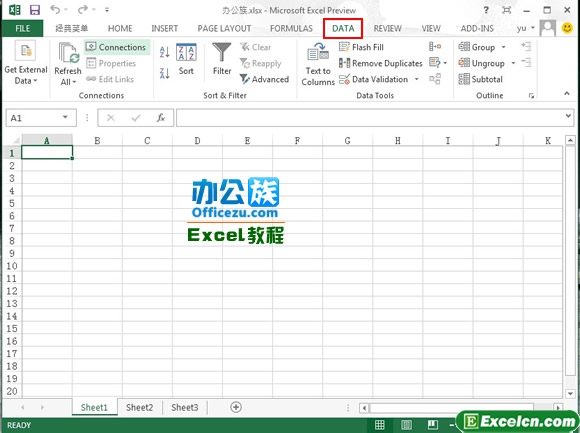The width and height of the screenshot is (580, 433).
Task: Open Text to Columns wizard
Action: 318,64
